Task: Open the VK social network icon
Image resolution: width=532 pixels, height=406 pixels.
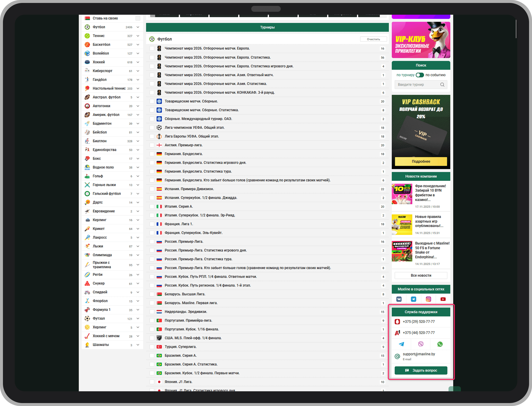Action: [399, 299]
